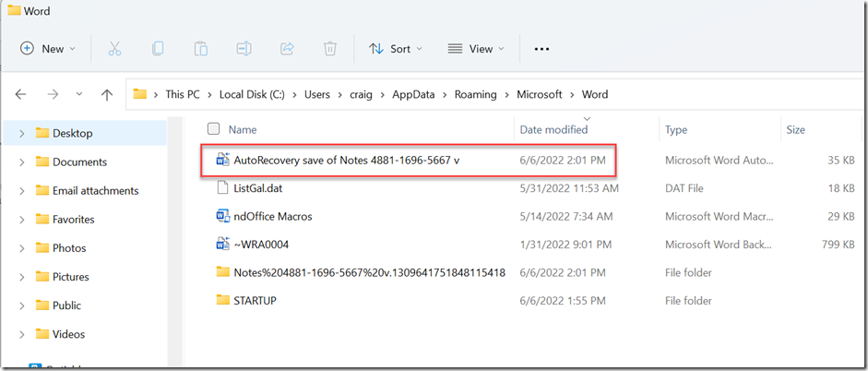Click the address bar folder icon
The width and height of the screenshot is (868, 371).
(x=140, y=94)
